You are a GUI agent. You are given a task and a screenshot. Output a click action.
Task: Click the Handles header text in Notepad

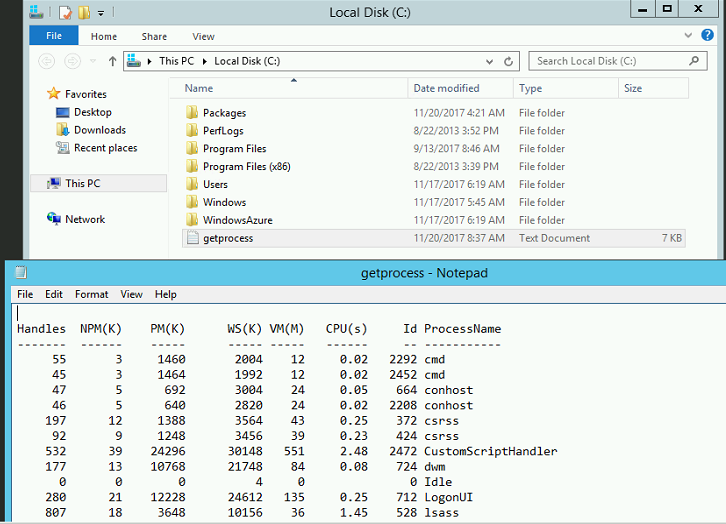pos(41,329)
